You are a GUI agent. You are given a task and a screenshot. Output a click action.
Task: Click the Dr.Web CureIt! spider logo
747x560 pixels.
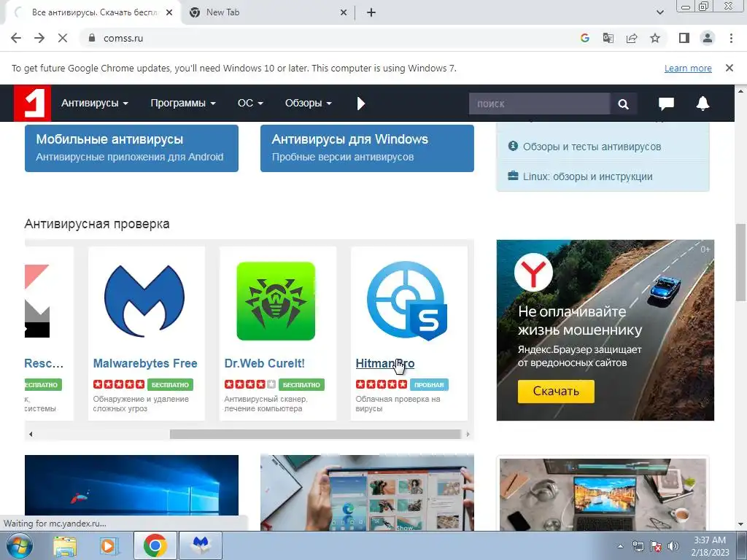pyautogui.click(x=276, y=301)
